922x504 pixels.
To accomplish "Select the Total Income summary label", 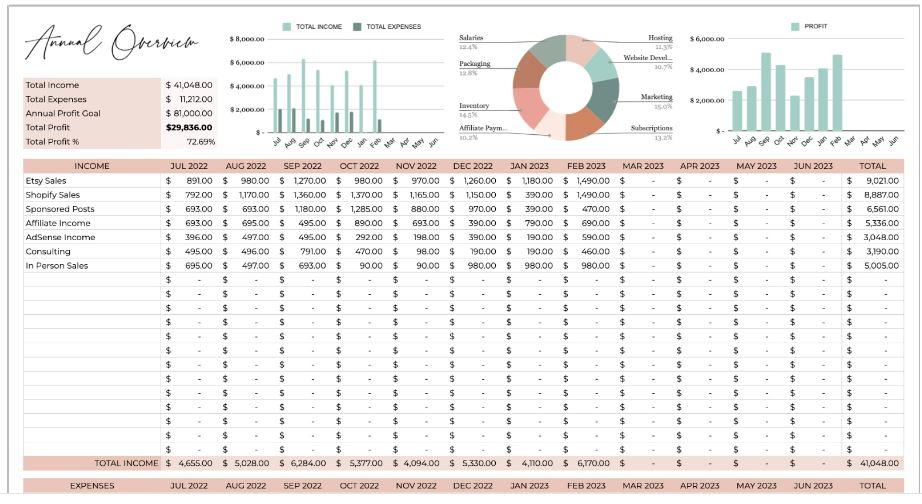I will click(x=52, y=85).
